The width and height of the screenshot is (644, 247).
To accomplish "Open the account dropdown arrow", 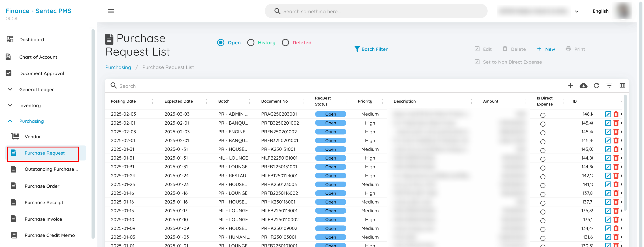I will pos(576,11).
